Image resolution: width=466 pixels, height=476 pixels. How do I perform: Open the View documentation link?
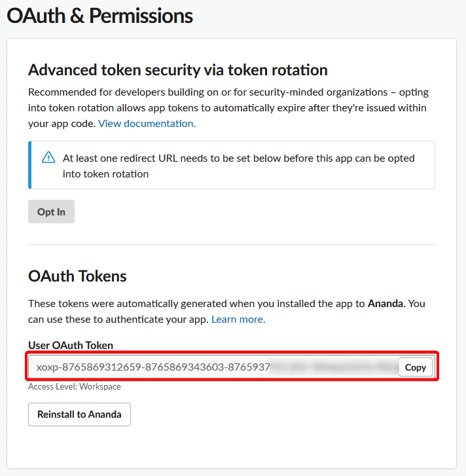coord(146,123)
